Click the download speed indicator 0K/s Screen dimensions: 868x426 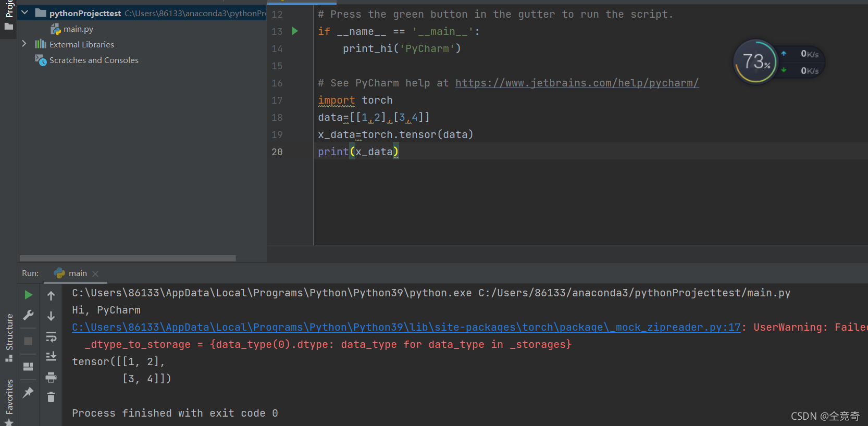(800, 70)
